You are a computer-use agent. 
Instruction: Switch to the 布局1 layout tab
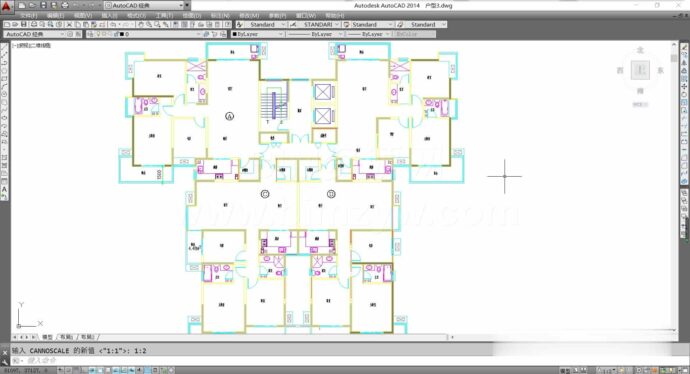(66, 337)
